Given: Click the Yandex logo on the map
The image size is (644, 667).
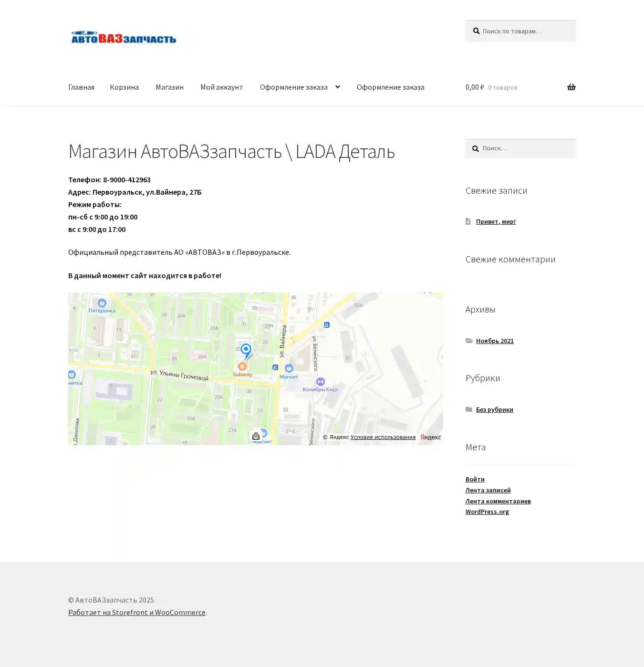Looking at the screenshot, I should (x=430, y=437).
